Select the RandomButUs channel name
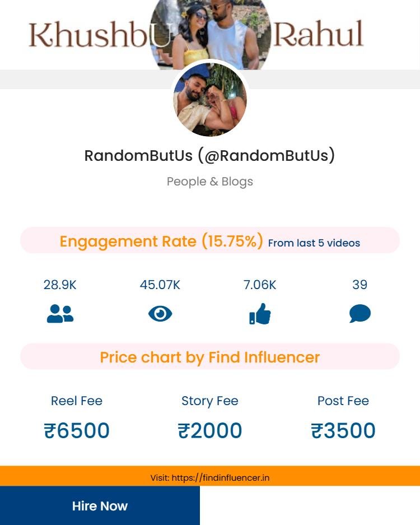The height and width of the screenshot is (525, 420). pos(209,155)
